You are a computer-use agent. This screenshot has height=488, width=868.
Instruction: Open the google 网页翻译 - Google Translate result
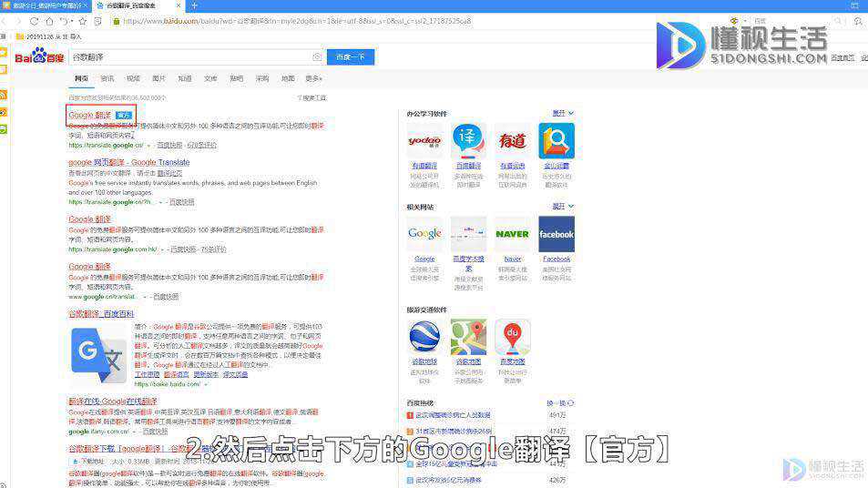(x=129, y=162)
